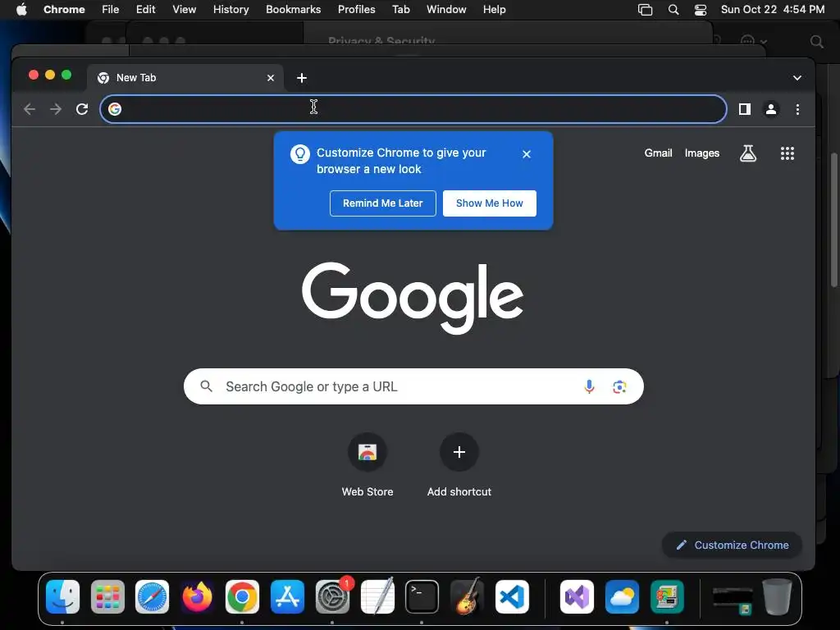
Task: Click the lightbulb icon in the tip
Action: [x=300, y=154]
